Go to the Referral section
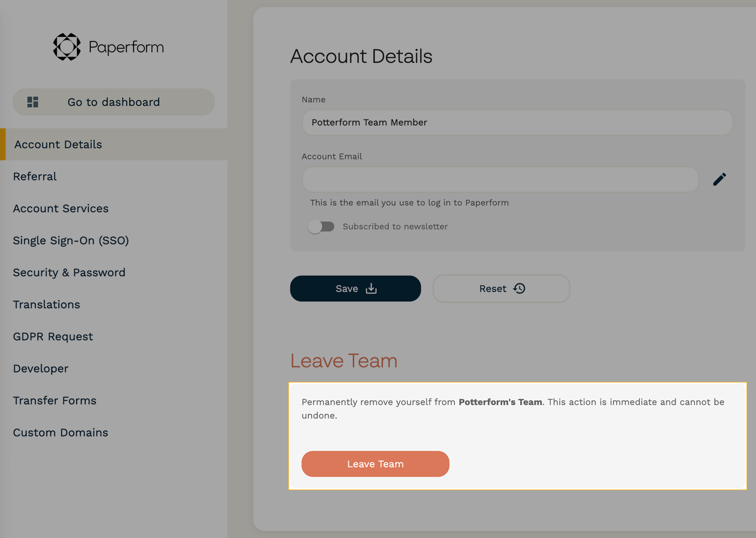 pyautogui.click(x=35, y=177)
